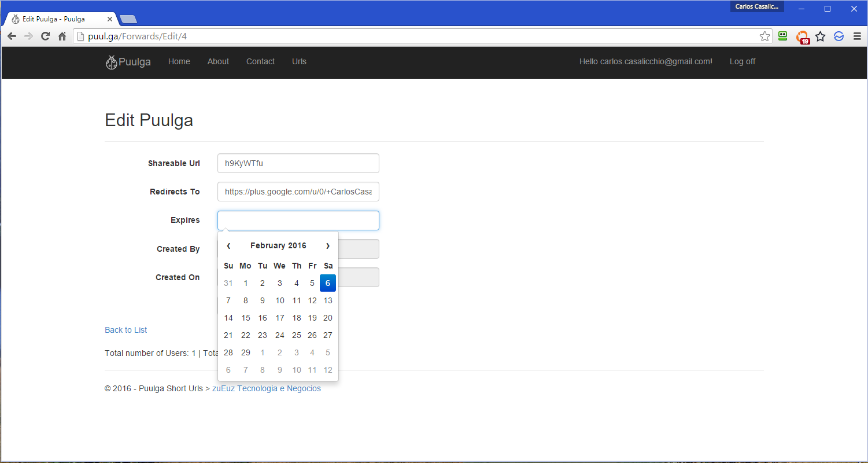Advance to next month in datepicker
This screenshot has height=463, width=868.
pyautogui.click(x=328, y=246)
